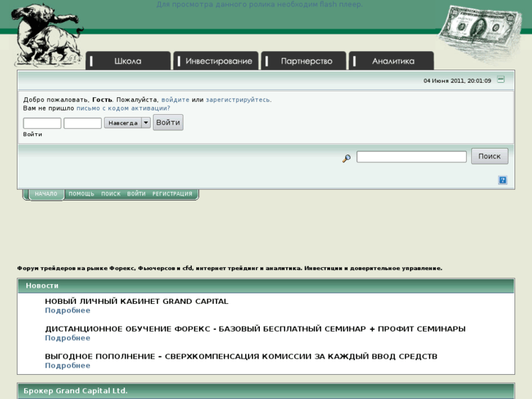Image resolution: width=532 pixels, height=399 pixels.
Task: Click the bull and bear logo image
Action: tap(48, 34)
